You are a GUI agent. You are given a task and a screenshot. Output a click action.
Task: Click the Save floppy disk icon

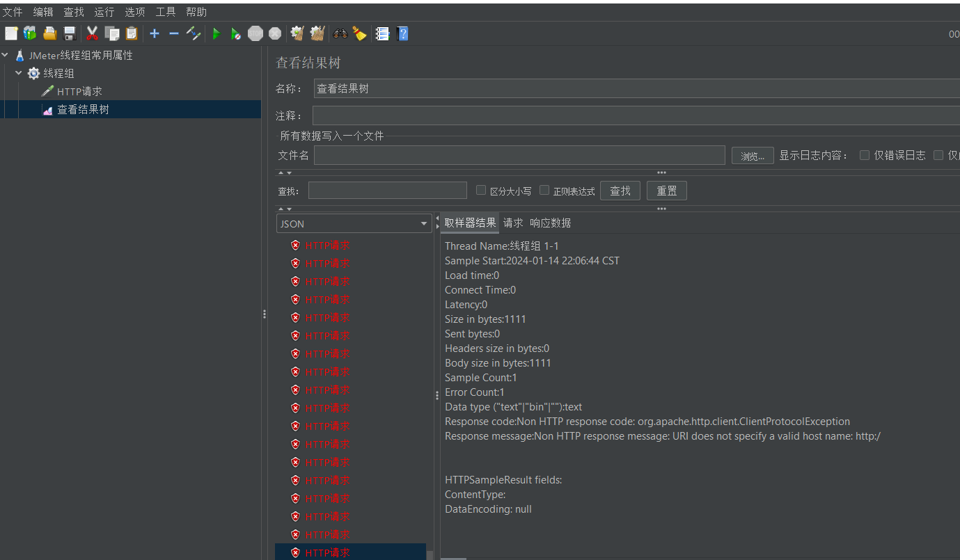(70, 33)
